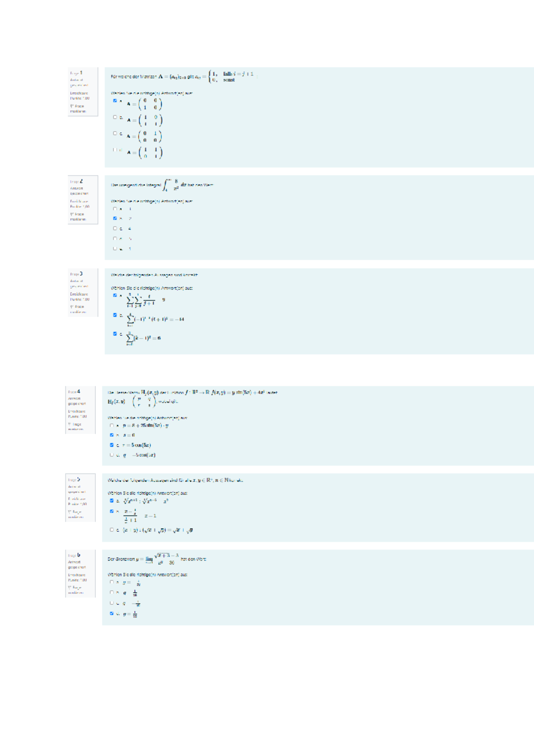Uncheck answer d in question 6 Grenzwert
Viewport: 534px width, 756px height.
coord(112,614)
